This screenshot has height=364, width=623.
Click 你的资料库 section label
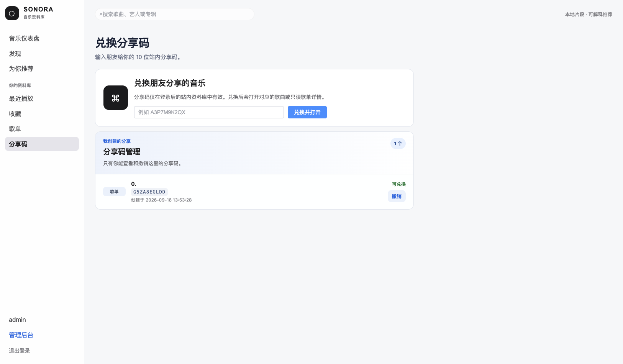click(x=20, y=85)
